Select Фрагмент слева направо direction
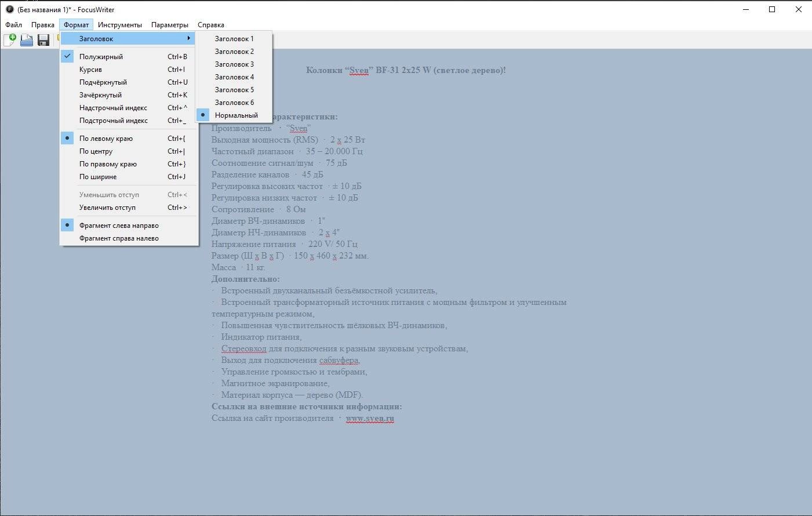Image resolution: width=812 pixels, height=516 pixels. point(129,226)
